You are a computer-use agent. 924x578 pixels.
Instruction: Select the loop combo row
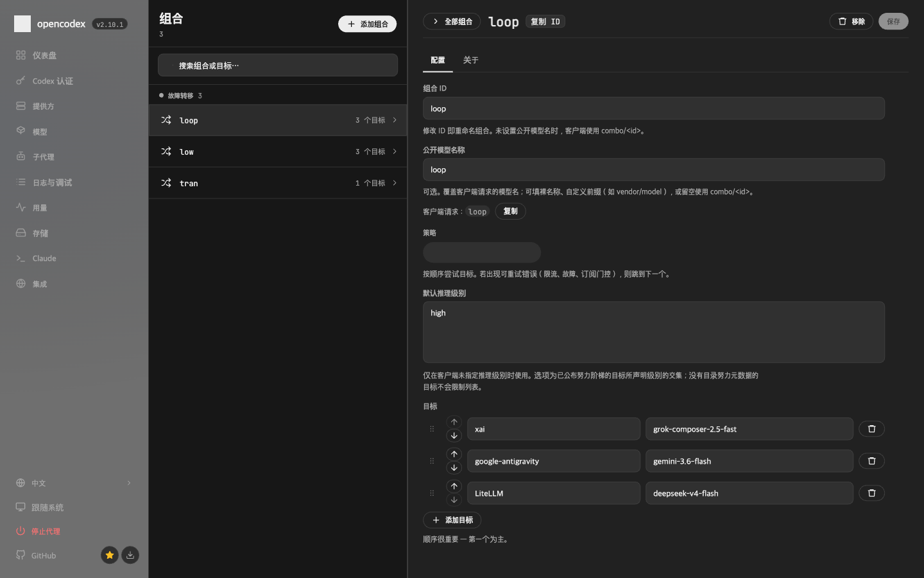coord(278,120)
